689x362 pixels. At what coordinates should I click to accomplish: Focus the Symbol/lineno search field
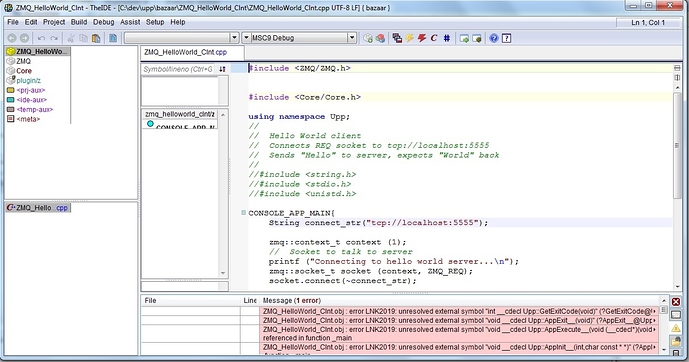178,69
